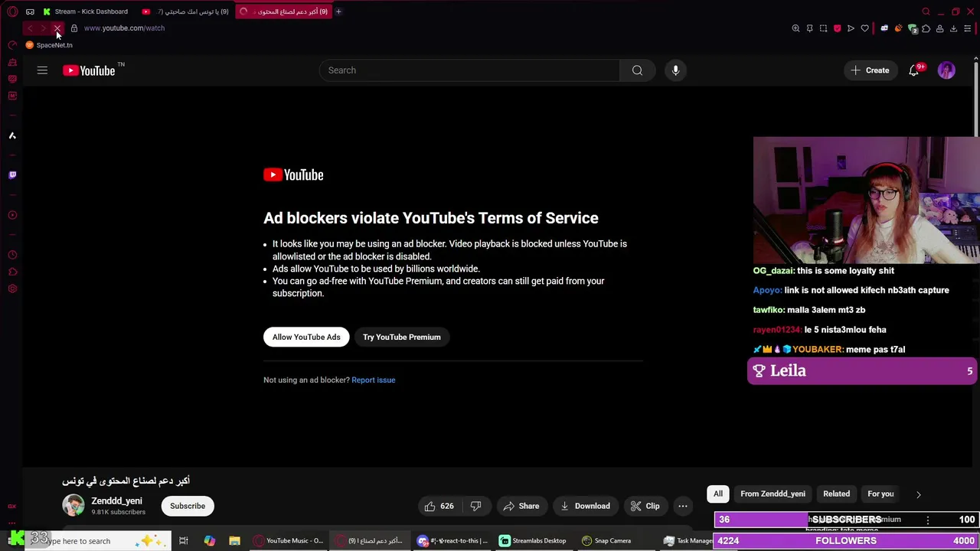Open the Report issue link

coord(374,380)
